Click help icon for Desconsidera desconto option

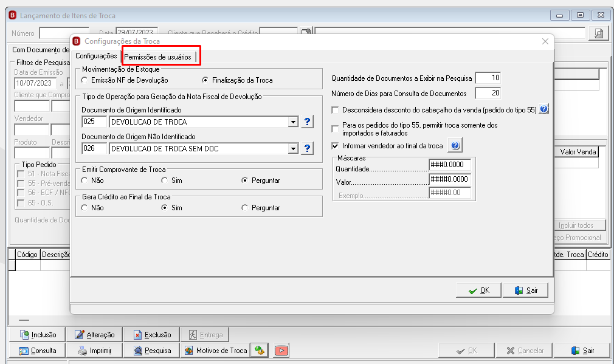pos(543,109)
